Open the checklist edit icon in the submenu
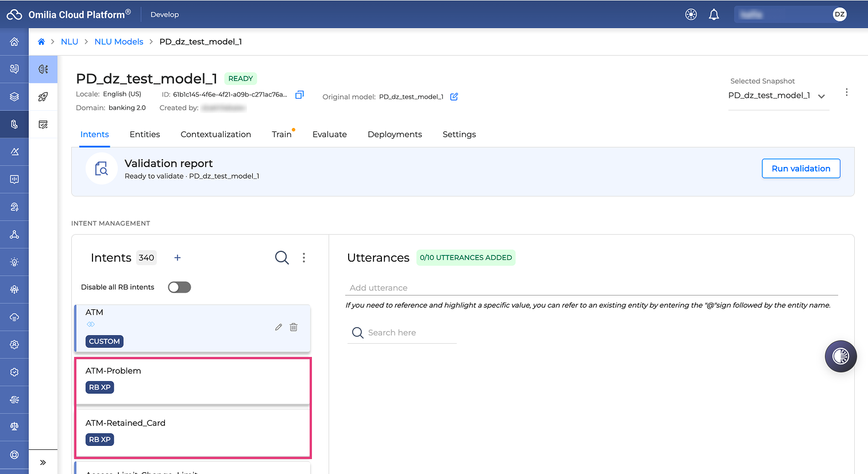 click(x=43, y=125)
